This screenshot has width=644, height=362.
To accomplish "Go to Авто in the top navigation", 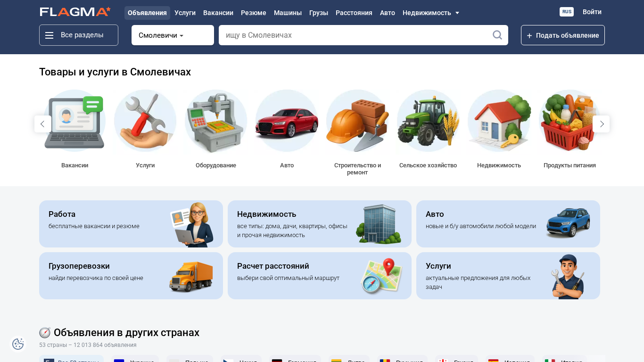I will [x=388, y=13].
